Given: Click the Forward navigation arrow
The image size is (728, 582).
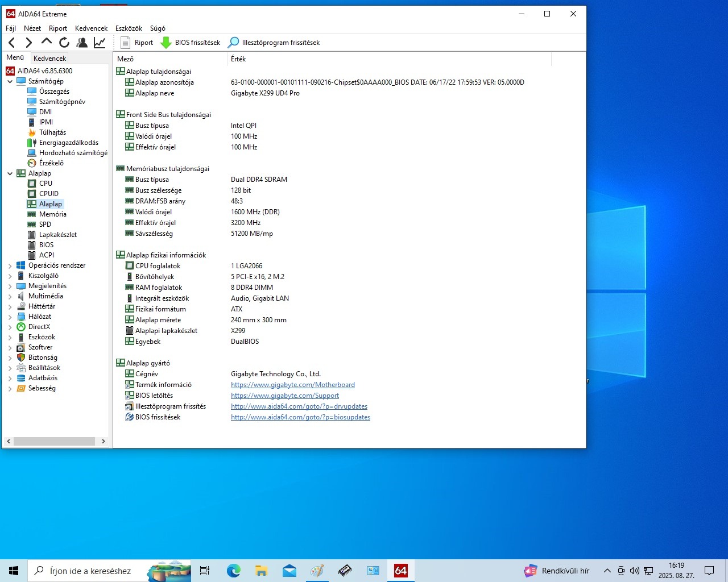Looking at the screenshot, I should pyautogui.click(x=29, y=43).
